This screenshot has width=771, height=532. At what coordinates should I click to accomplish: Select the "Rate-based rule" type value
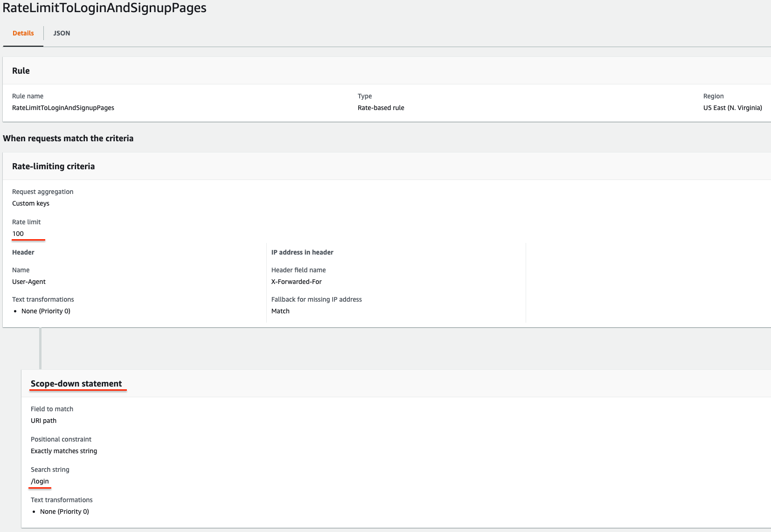coord(381,108)
